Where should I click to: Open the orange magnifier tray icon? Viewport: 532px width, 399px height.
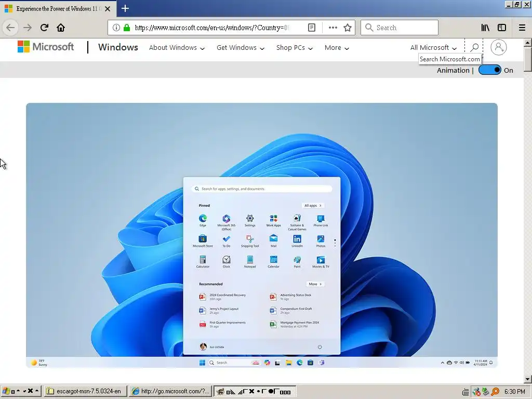pos(495,392)
